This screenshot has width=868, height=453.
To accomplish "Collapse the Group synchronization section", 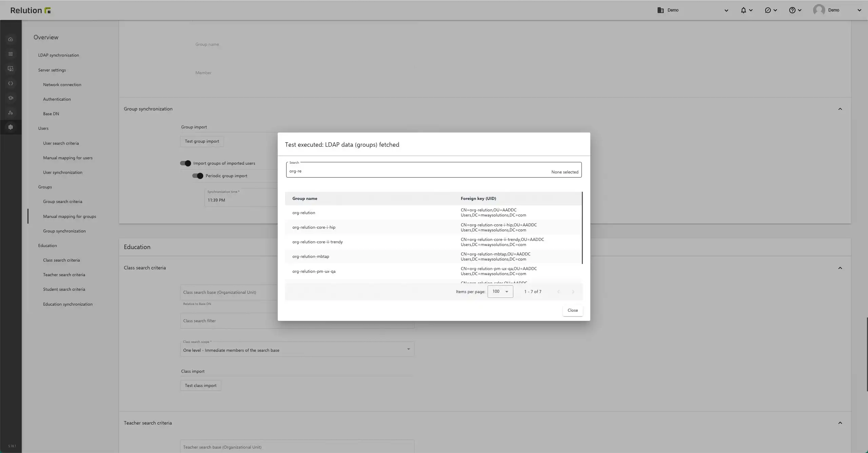I will (840, 109).
